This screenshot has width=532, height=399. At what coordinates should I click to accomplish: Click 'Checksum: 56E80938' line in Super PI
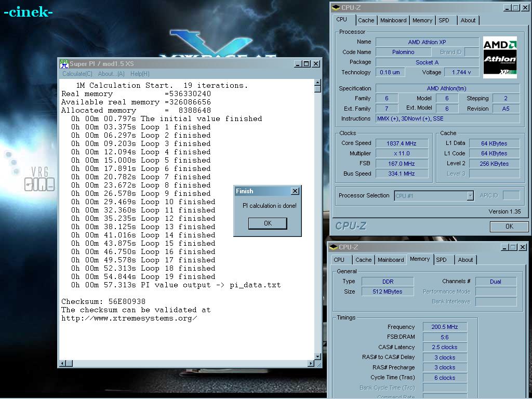click(103, 301)
